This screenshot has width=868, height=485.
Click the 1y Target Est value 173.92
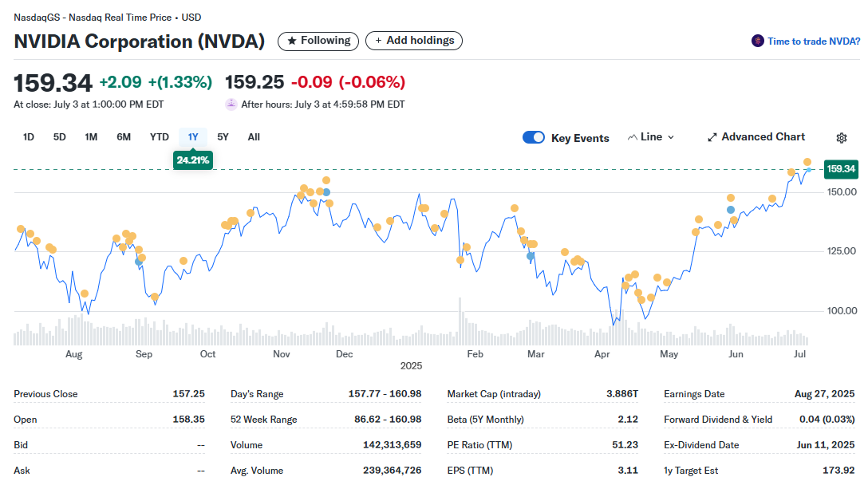pyautogui.click(x=838, y=470)
